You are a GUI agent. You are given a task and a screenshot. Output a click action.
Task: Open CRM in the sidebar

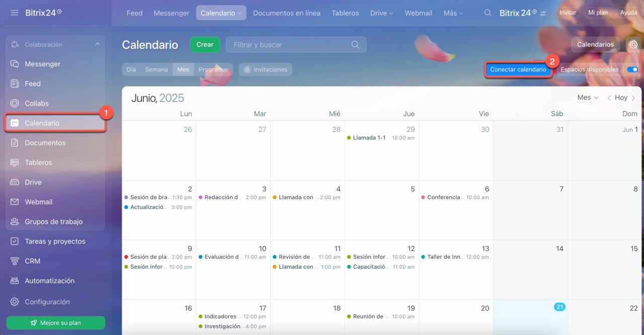(55, 261)
